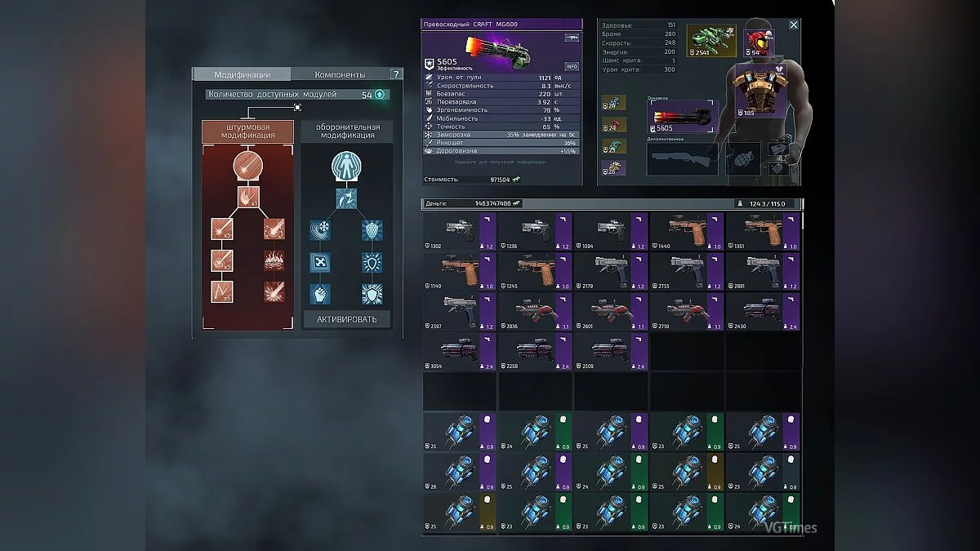Select the dark blaster with rating 3054
The height and width of the screenshot is (551, 980).
(460, 351)
